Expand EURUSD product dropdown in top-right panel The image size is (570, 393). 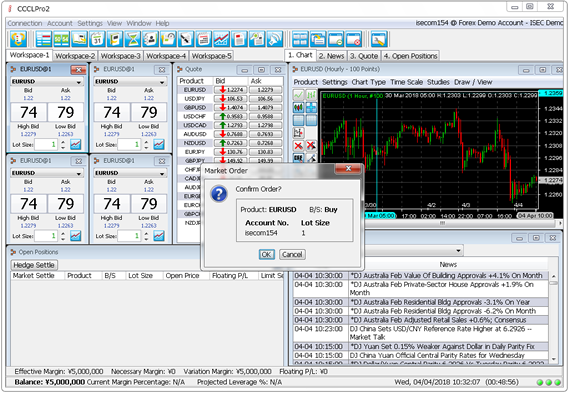click(x=162, y=82)
